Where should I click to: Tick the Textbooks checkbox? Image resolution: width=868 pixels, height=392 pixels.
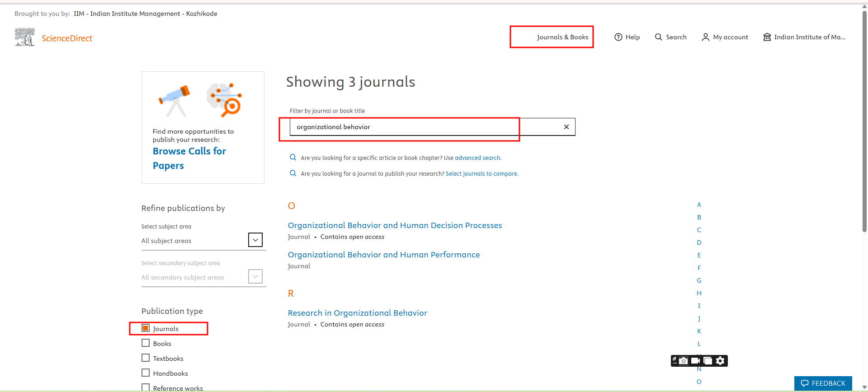coord(146,358)
